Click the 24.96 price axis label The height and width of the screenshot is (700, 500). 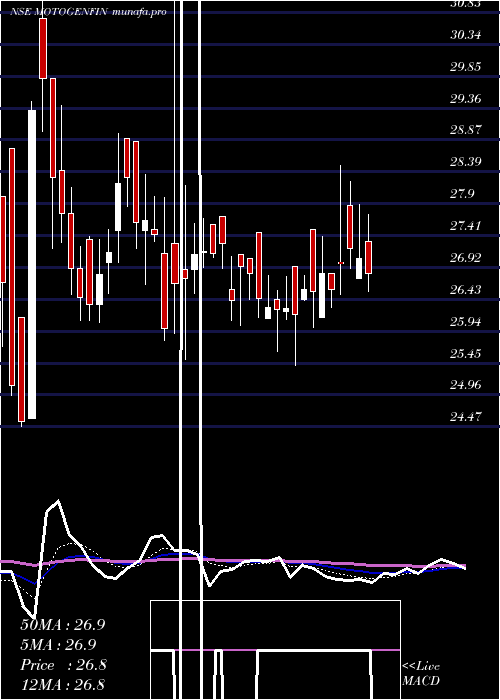point(466,385)
